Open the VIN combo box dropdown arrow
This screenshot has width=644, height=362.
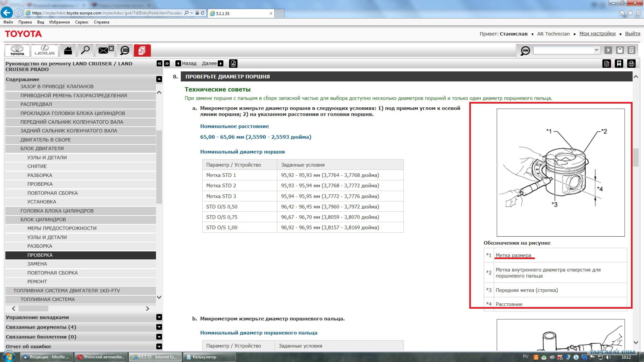pyautogui.click(x=596, y=50)
